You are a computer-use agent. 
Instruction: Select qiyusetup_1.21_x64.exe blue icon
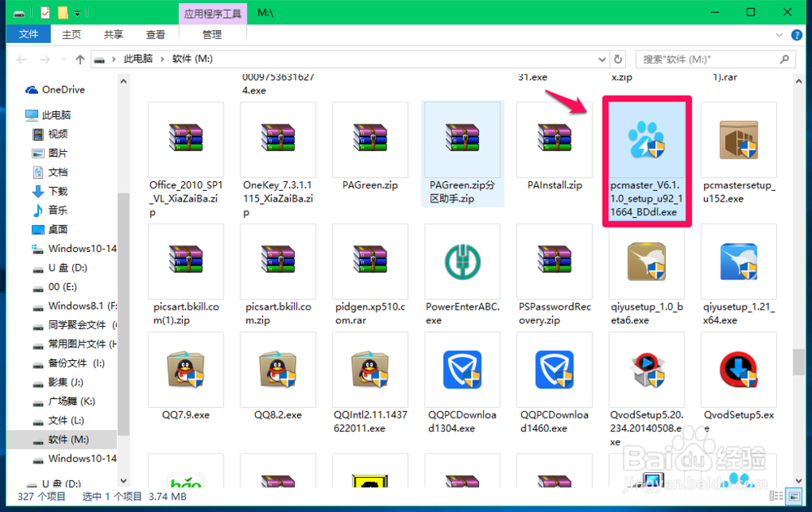[x=738, y=262]
